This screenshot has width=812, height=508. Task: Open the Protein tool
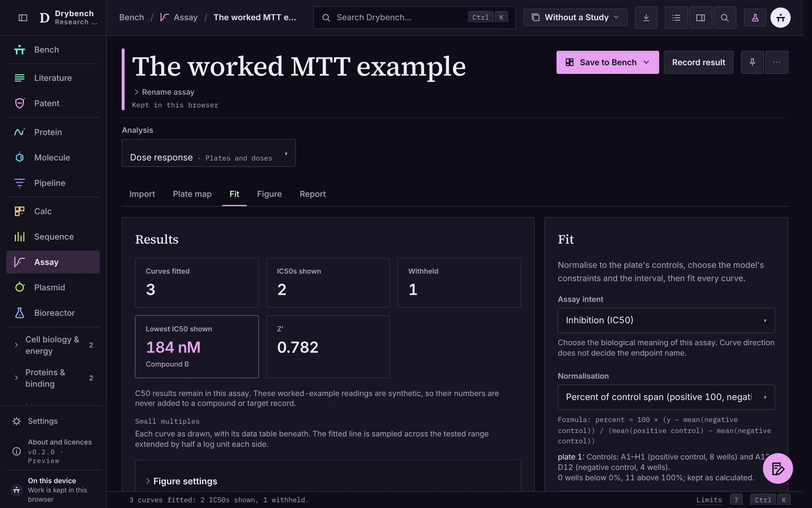(53, 132)
